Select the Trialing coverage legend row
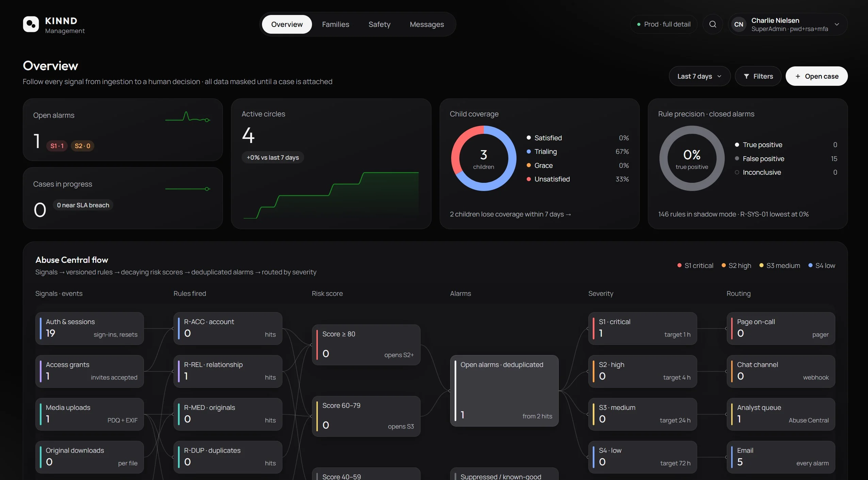868x480 pixels. [x=577, y=151]
